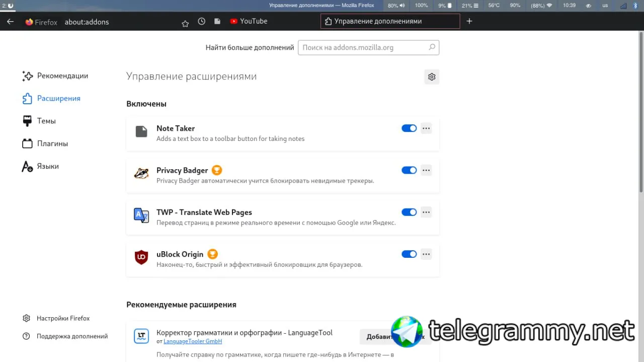Open the three-dot menu for TWP - Translate Web Pages
This screenshot has width=644, height=362.
tap(426, 212)
